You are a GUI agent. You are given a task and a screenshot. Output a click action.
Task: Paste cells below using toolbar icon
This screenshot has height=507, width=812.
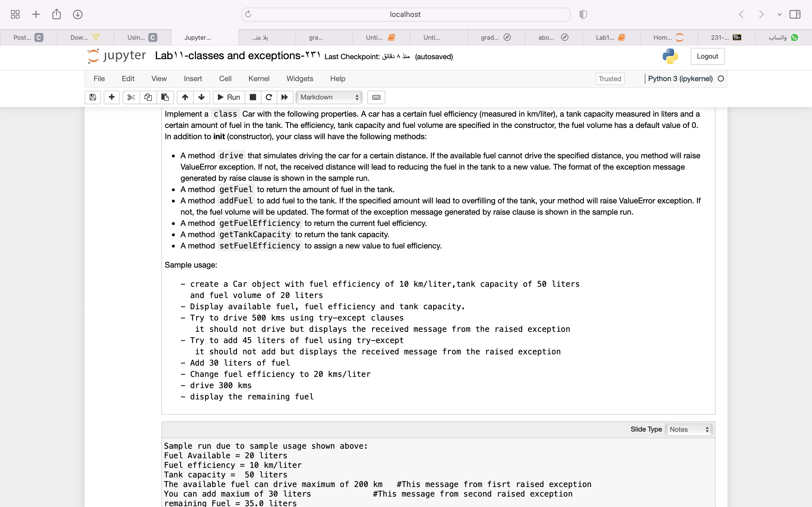point(165,97)
